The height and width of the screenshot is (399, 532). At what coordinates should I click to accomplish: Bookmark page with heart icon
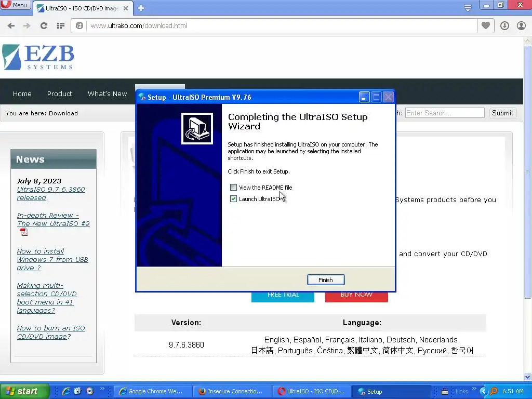pyautogui.click(x=486, y=25)
